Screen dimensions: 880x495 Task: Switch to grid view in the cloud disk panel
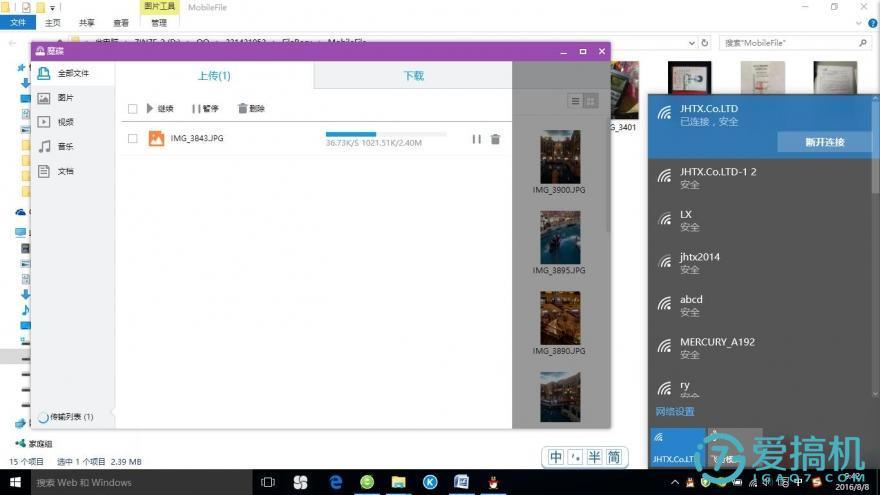click(x=590, y=101)
